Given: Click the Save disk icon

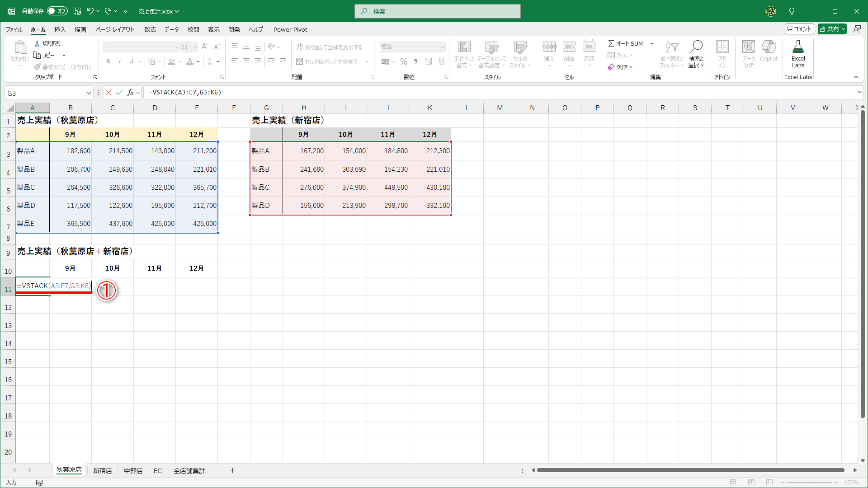Looking at the screenshot, I should tap(77, 11).
